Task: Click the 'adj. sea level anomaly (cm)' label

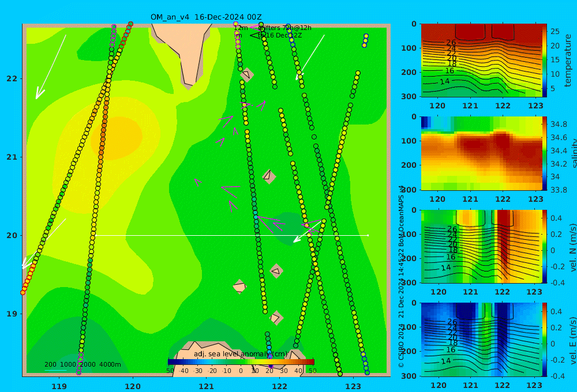Action: 241,354
